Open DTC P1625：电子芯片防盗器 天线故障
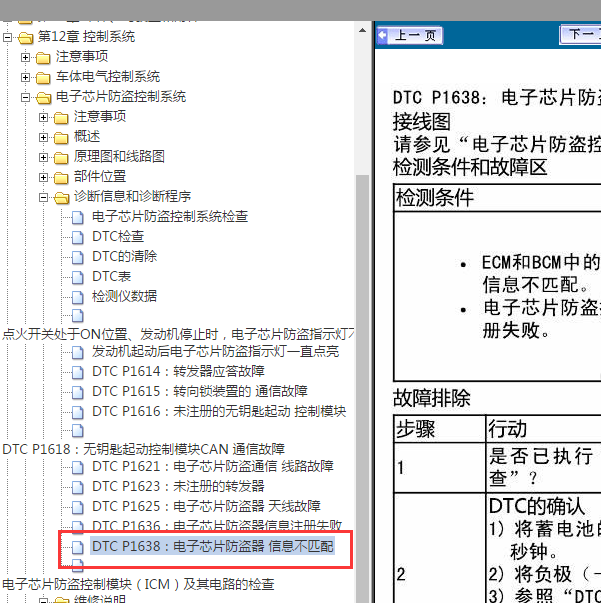601x603 pixels. (206, 506)
